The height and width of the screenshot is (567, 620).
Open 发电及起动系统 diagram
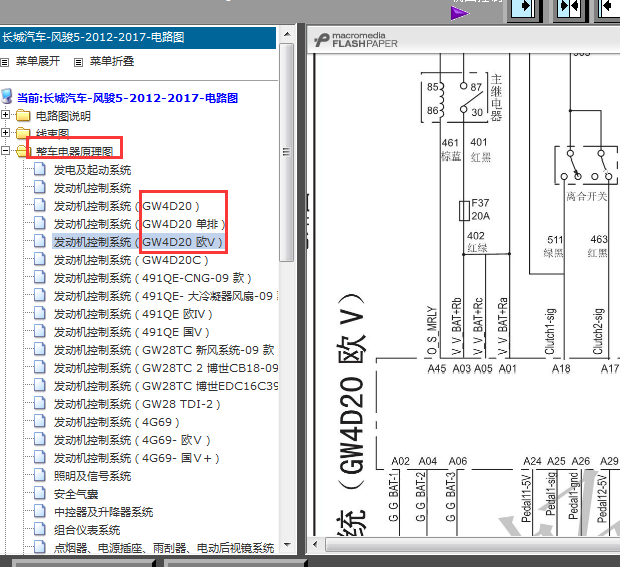(93, 170)
